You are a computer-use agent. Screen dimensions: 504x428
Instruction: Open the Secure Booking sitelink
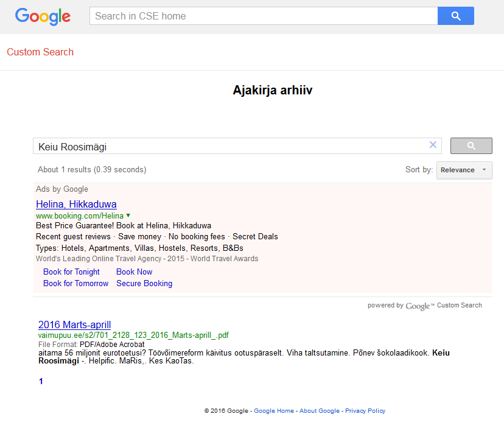pos(144,283)
